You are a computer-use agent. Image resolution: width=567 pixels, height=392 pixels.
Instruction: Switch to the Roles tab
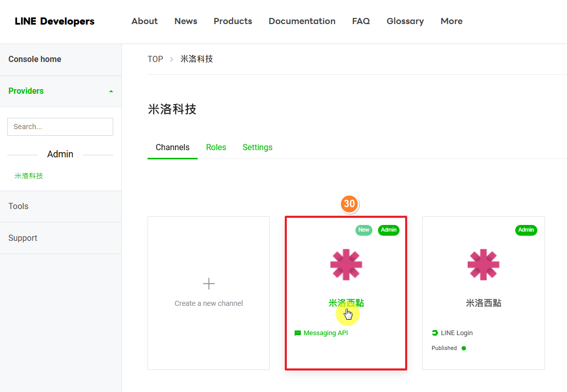click(x=216, y=147)
